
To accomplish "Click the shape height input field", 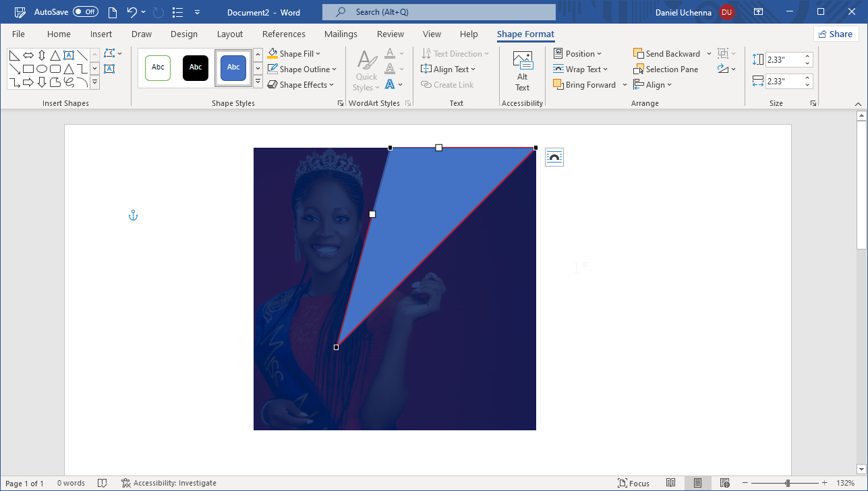I will coord(784,60).
